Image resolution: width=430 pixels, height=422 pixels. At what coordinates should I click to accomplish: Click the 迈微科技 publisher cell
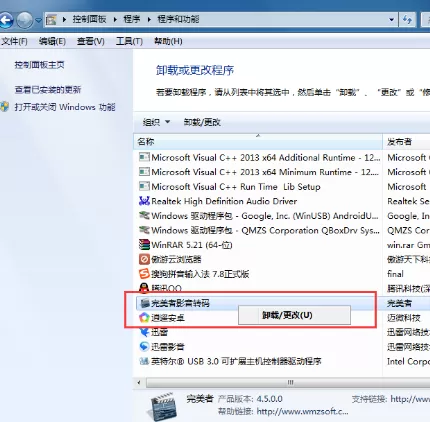tap(404, 318)
